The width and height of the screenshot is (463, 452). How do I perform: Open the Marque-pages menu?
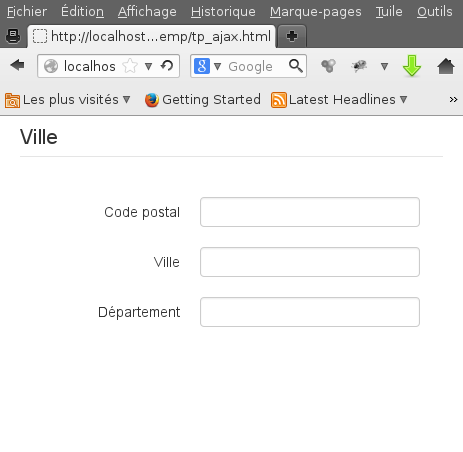[x=315, y=12]
